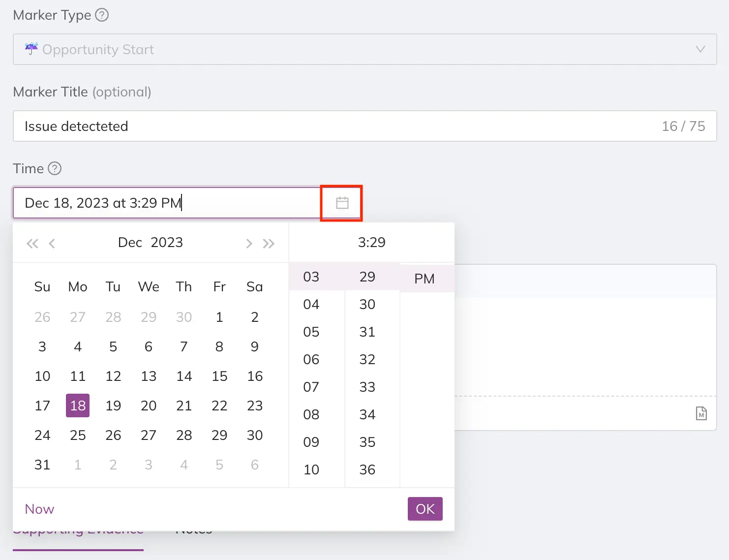Click the Marker Type help icon

(102, 15)
